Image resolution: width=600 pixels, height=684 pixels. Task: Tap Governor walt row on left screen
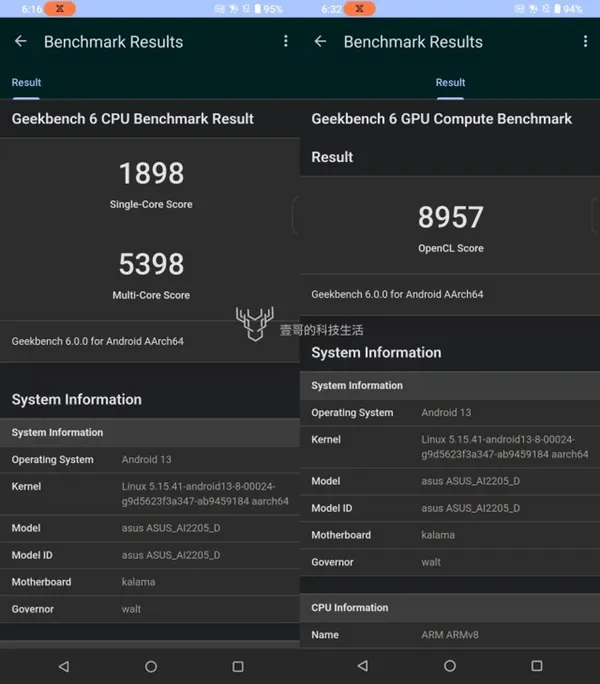tap(150, 609)
